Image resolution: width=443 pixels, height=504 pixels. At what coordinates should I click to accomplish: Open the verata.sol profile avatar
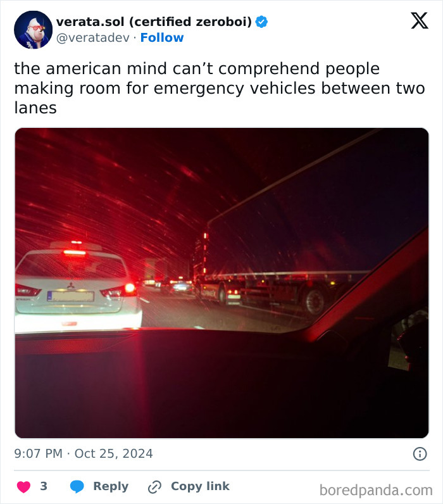point(33,30)
